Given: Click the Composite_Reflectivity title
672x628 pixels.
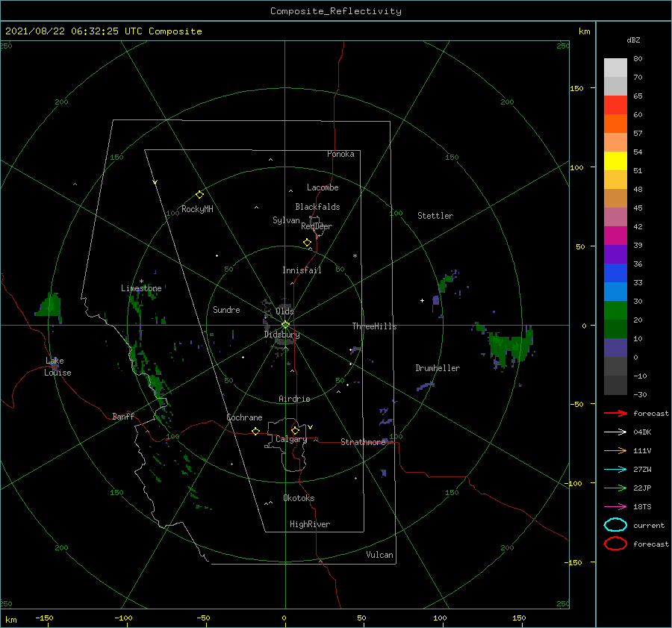Looking at the screenshot, I should click(336, 11).
